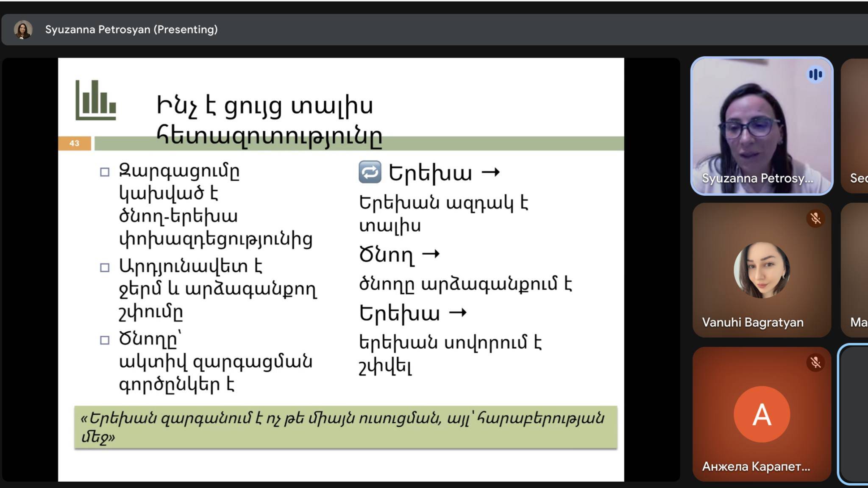Click the checkbox bullet beside Զարգացումը
The height and width of the screenshot is (488, 868).
pyautogui.click(x=105, y=172)
